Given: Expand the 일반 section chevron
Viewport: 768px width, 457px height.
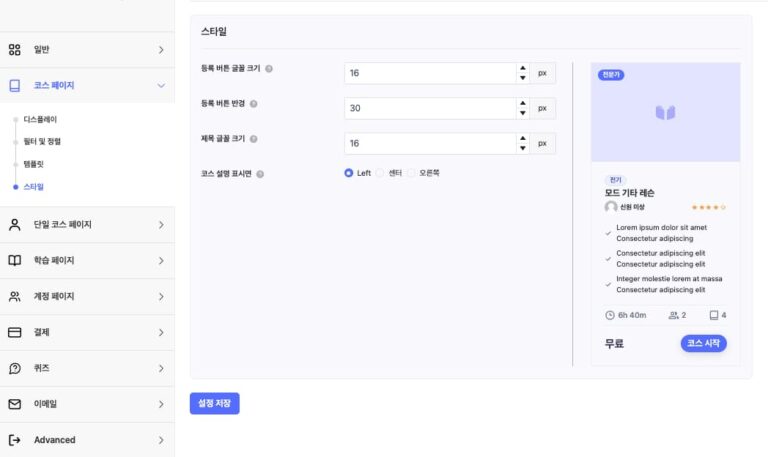Looking at the screenshot, I should tap(161, 50).
